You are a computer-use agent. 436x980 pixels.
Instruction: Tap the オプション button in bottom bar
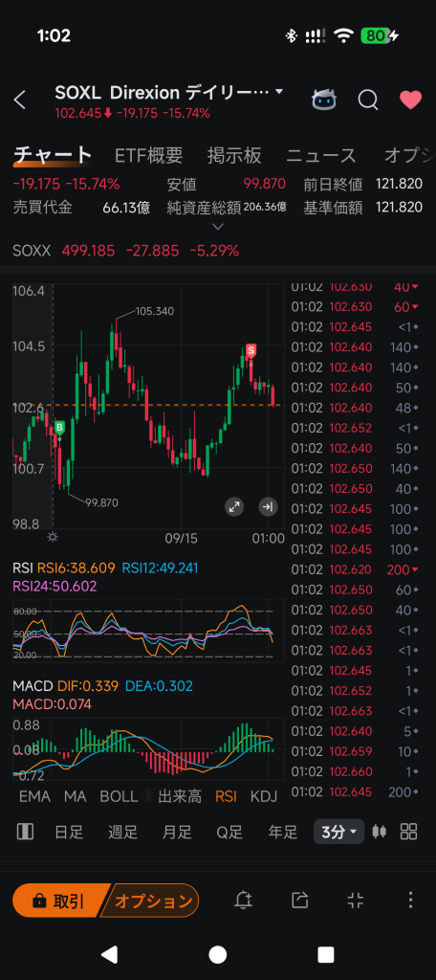coord(150,901)
